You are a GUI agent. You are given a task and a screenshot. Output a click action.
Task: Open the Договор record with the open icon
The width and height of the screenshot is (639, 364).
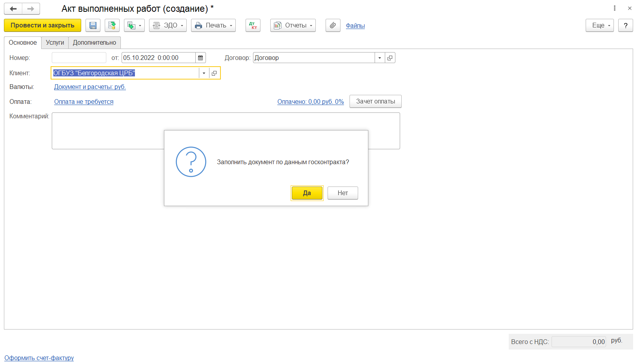pos(390,58)
